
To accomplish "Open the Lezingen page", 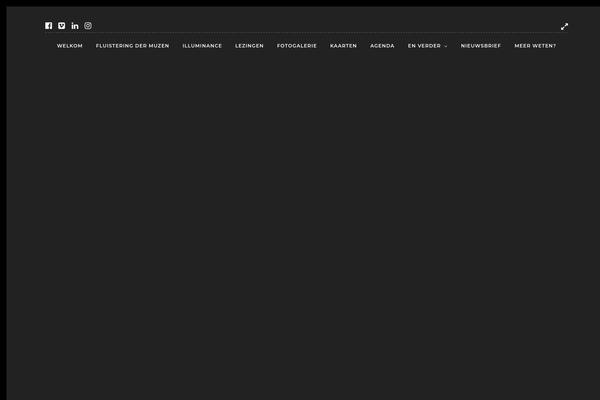I will pyautogui.click(x=249, y=46).
